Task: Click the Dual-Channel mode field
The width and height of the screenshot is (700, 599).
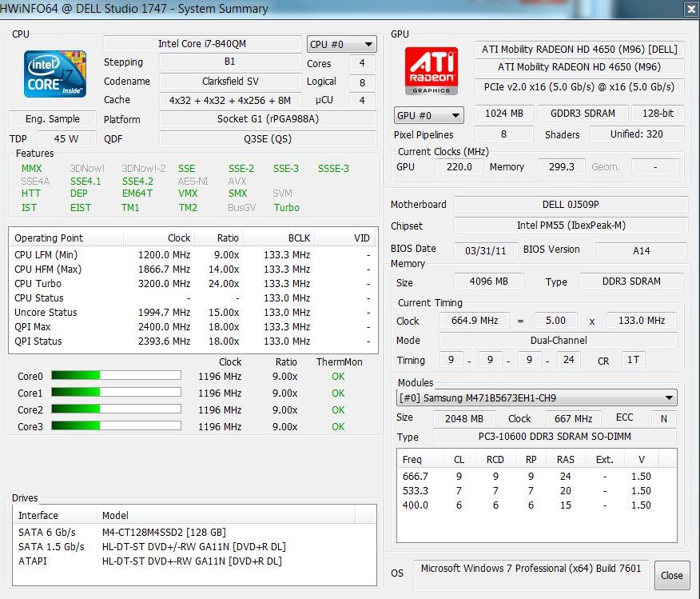Action: coord(558,340)
